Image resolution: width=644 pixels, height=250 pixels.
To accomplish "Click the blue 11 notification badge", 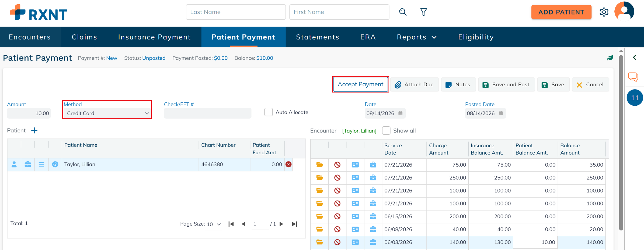I will pyautogui.click(x=635, y=98).
